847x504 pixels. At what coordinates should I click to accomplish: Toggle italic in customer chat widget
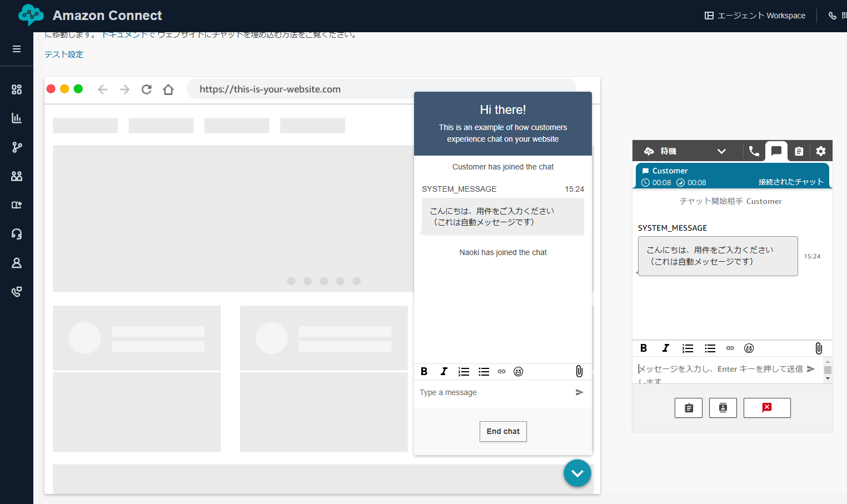click(x=444, y=372)
